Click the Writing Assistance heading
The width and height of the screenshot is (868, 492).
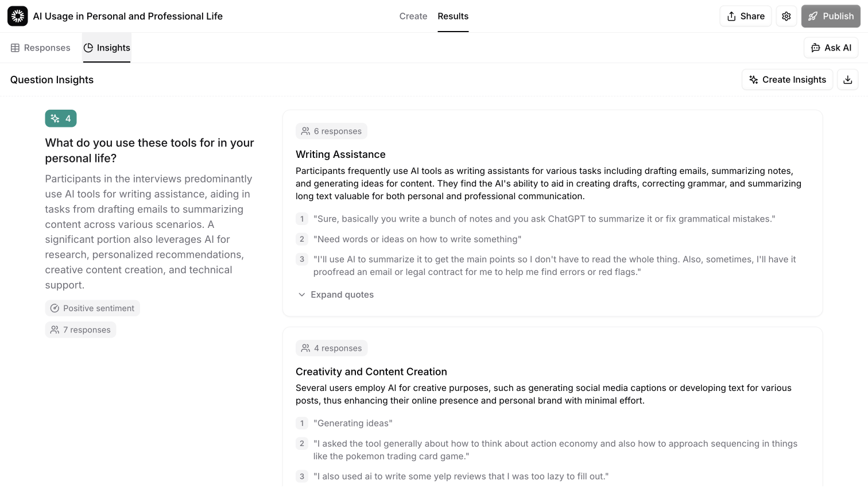[340, 154]
